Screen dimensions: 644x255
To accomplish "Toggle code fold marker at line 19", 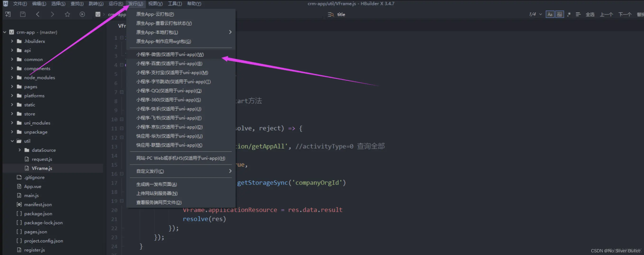I will (122, 201).
